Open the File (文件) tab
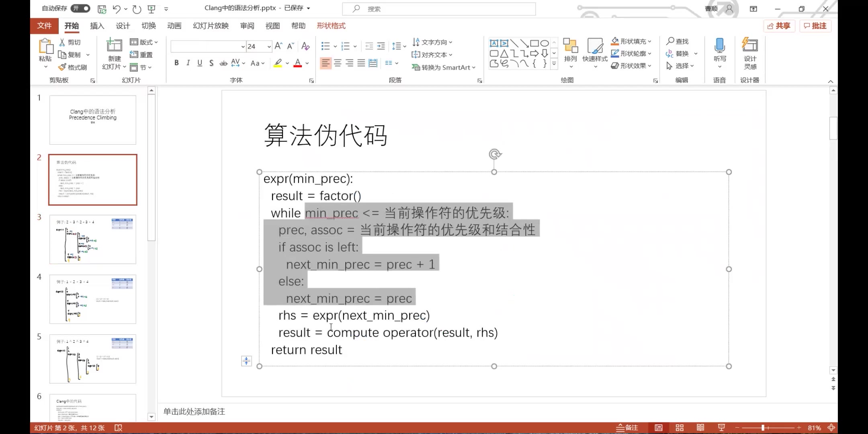The image size is (868, 434). [x=44, y=26]
